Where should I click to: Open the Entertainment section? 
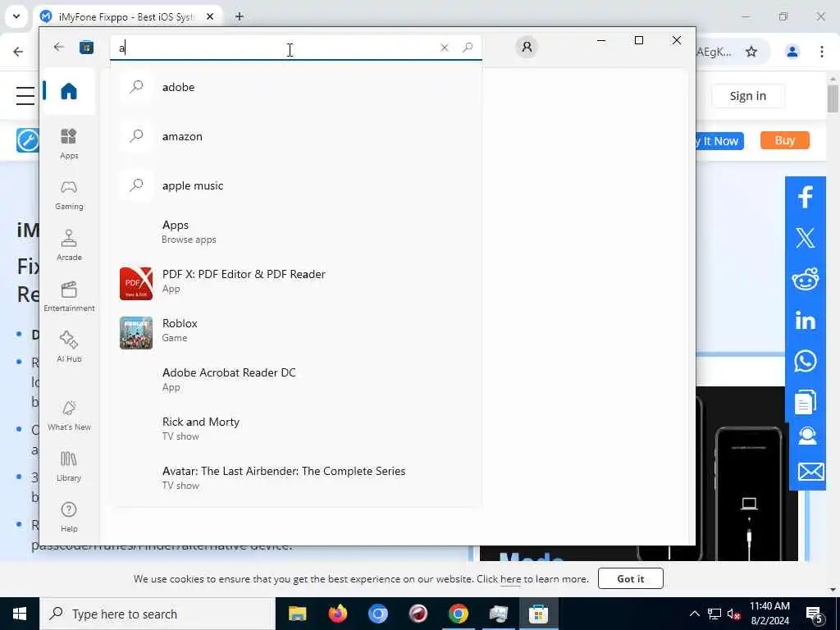point(69,296)
